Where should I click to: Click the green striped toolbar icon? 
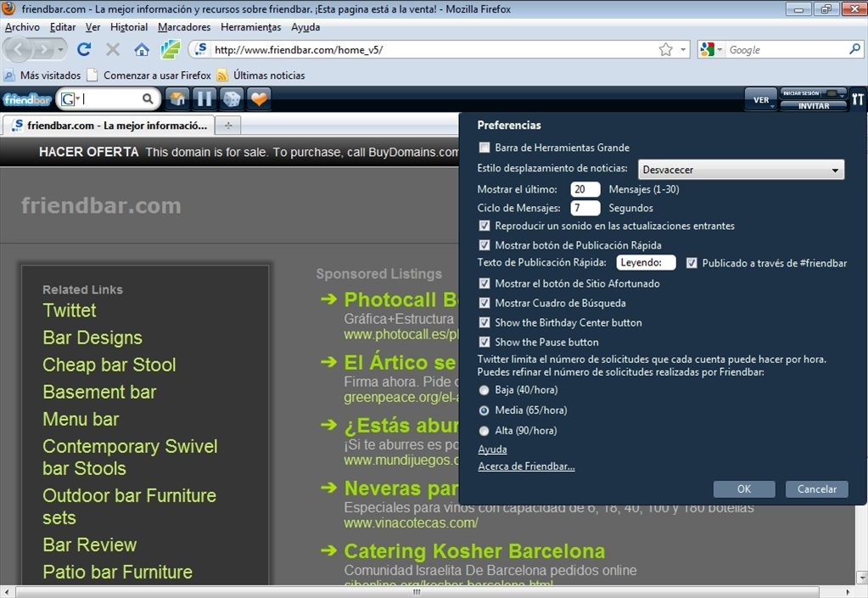click(x=171, y=50)
